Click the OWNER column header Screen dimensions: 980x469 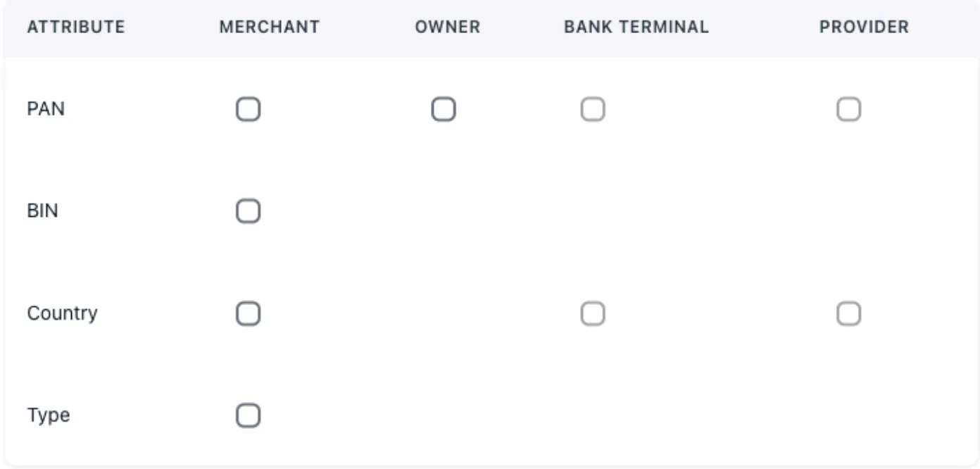pos(448,27)
